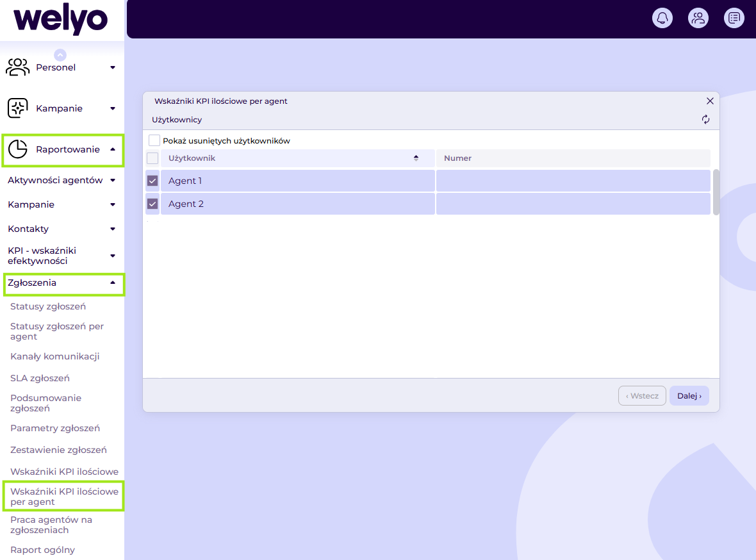This screenshot has height=560, width=756.
Task: Uncheck the Agent 1 checkbox
Action: 152,181
